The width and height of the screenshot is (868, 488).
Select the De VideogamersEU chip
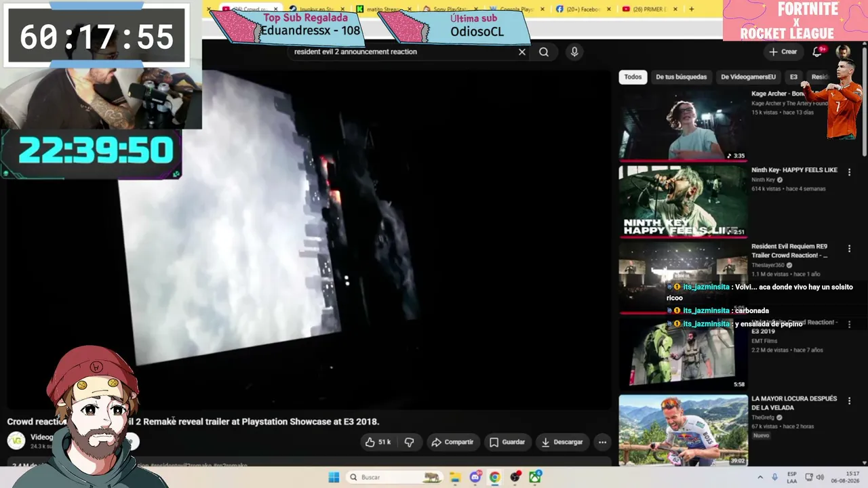pyautogui.click(x=748, y=77)
